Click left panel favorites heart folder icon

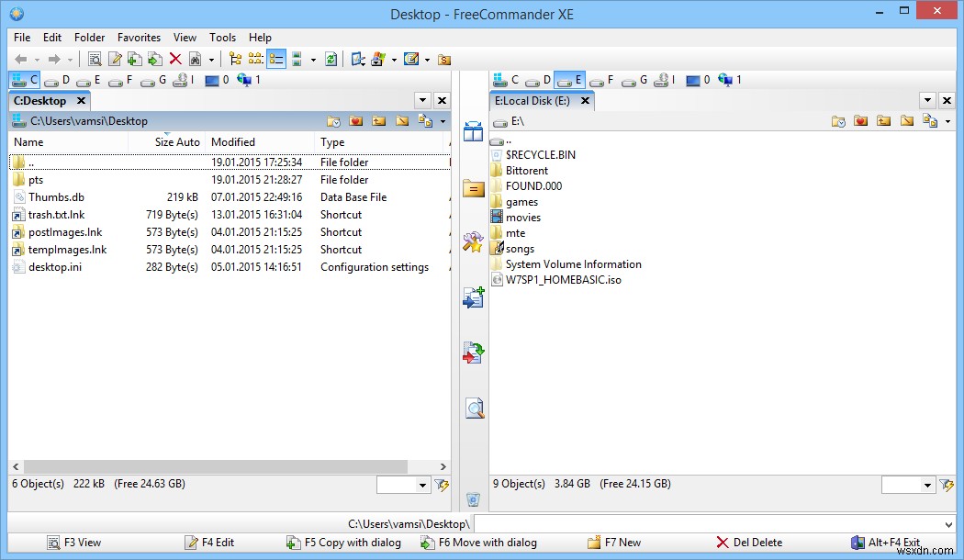(x=356, y=121)
